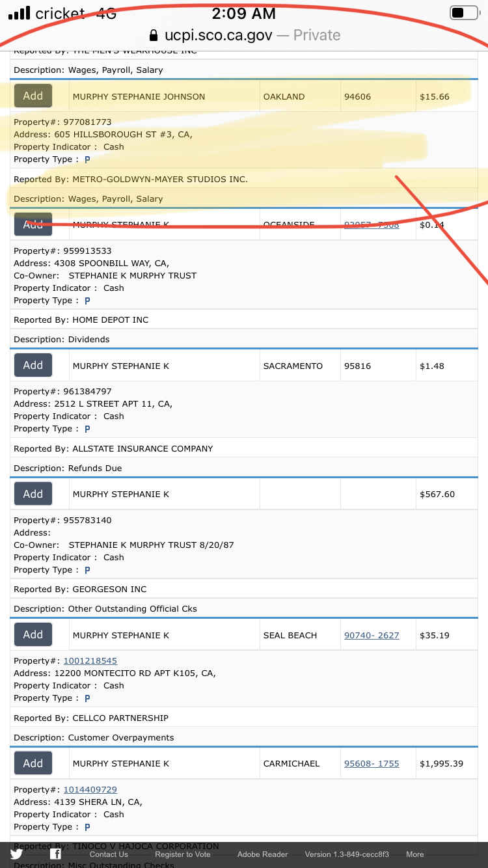Select the $1,995.39 amount
Viewport: 488px width, 868px height.
point(442,764)
